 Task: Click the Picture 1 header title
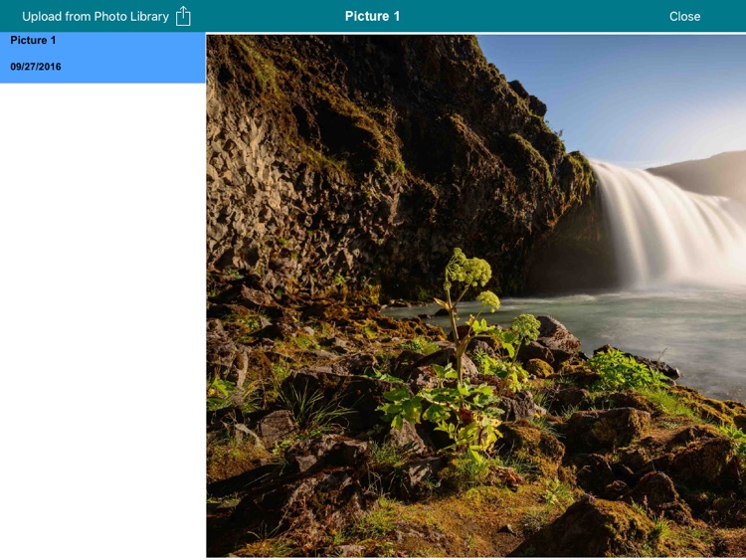373,16
